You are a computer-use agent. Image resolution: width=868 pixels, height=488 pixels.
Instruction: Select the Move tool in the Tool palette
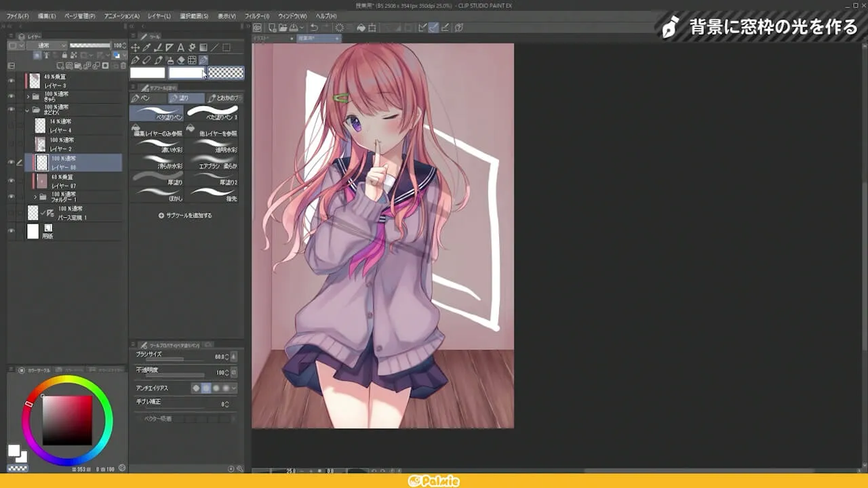[x=136, y=47]
